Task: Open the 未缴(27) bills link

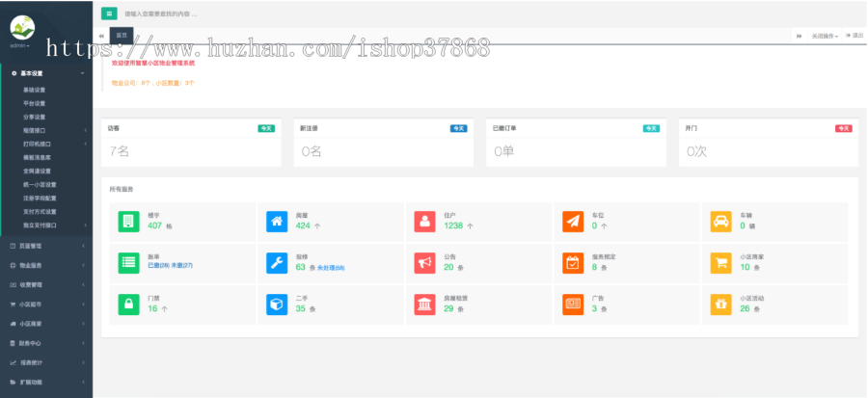Action: 181,266
